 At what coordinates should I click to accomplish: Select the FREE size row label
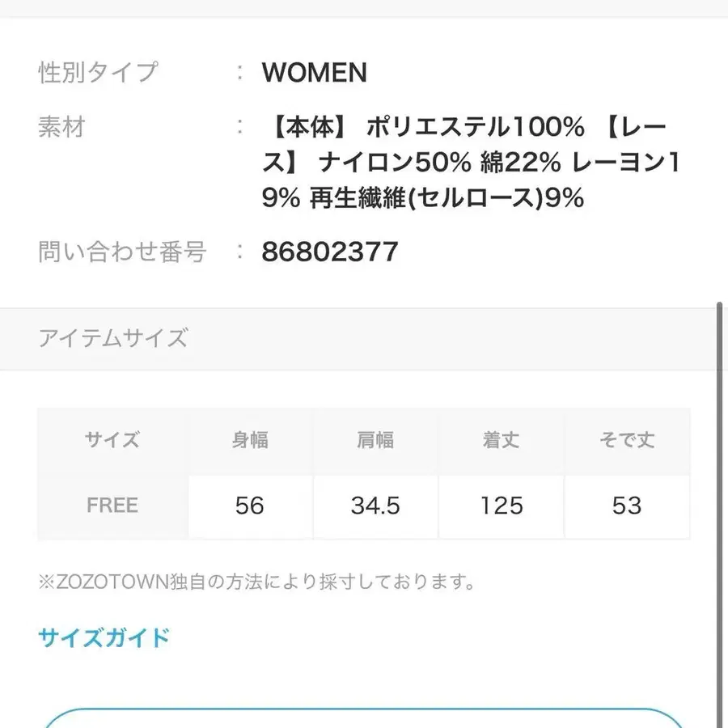[111, 506]
